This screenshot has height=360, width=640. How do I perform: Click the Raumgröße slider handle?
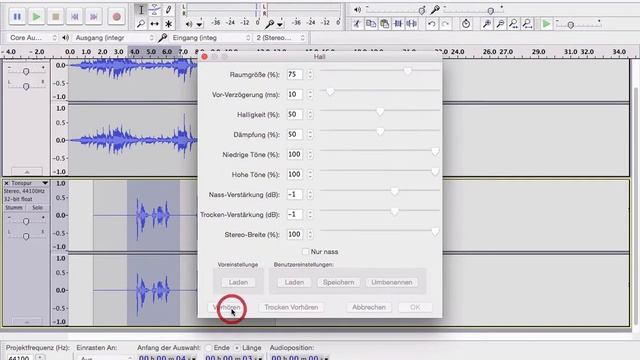(x=407, y=71)
